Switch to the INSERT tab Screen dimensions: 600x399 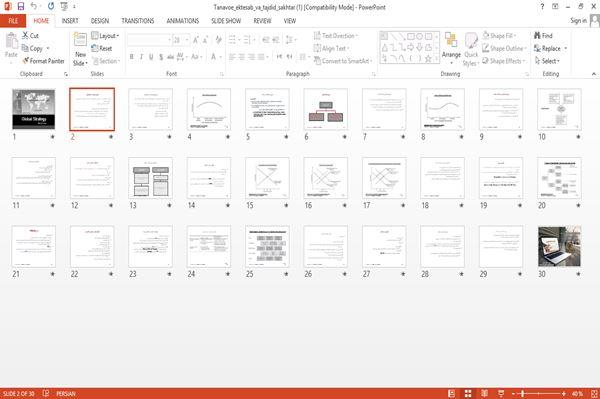(70, 21)
